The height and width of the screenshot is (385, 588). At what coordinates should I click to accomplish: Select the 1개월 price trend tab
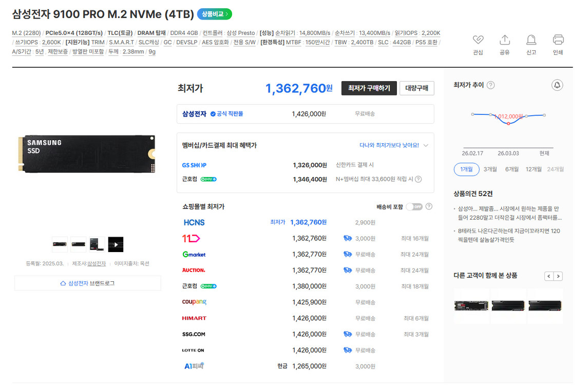pyautogui.click(x=466, y=169)
